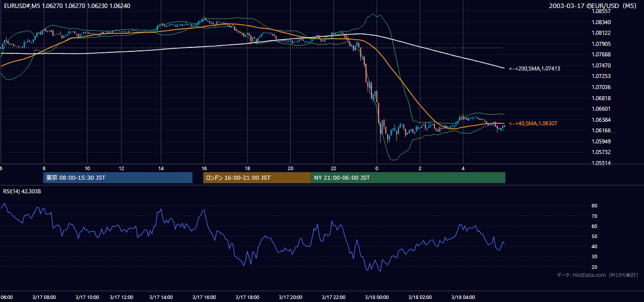Click price level 1.07905 on the axis
Image resolution: width=644 pixels, height=302 pixels.
tap(601, 44)
